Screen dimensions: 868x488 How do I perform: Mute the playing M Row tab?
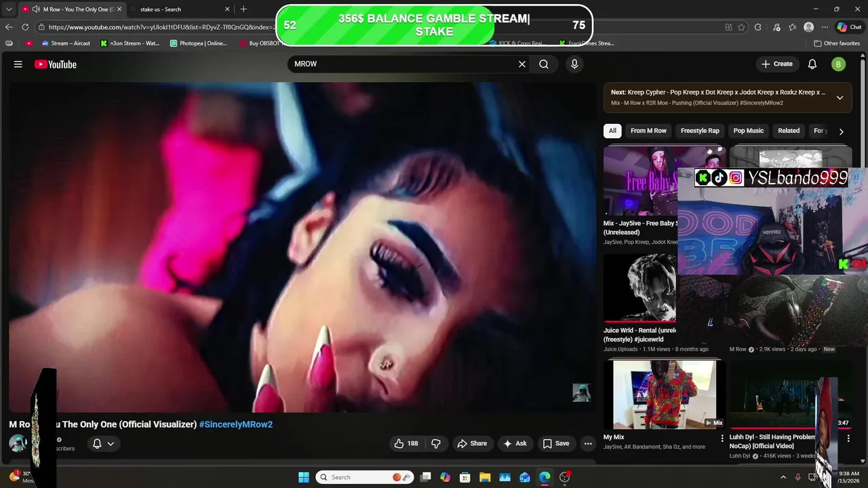[36, 9]
